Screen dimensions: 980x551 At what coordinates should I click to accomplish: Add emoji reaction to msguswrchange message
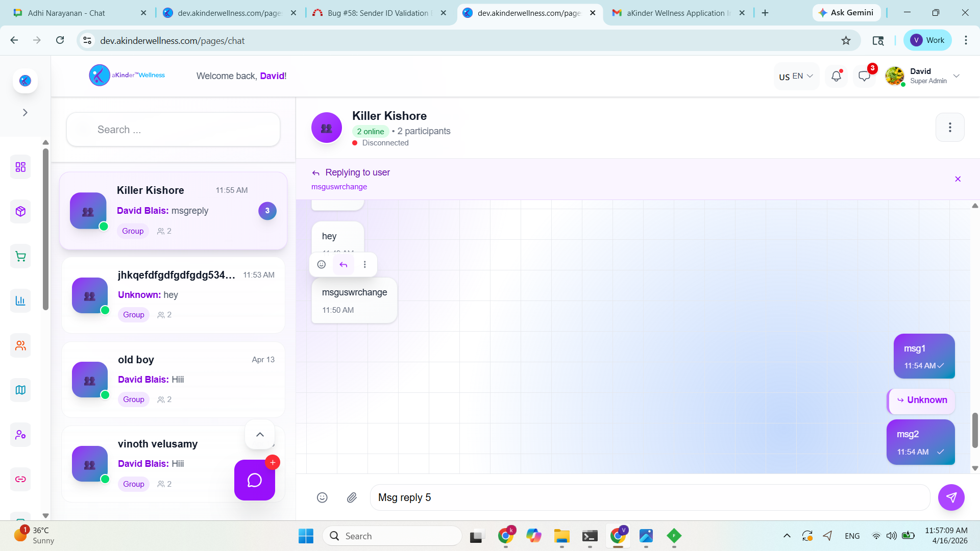322,264
